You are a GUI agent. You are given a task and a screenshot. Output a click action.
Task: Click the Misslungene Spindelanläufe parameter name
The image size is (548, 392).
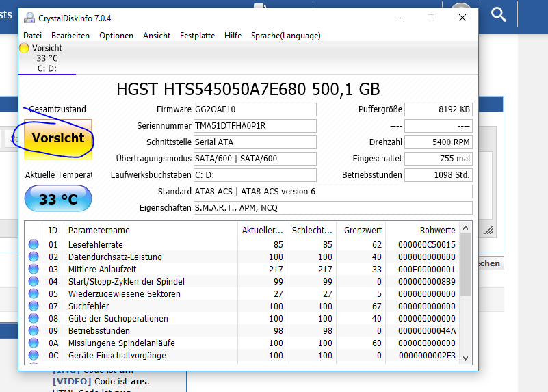[122, 343]
